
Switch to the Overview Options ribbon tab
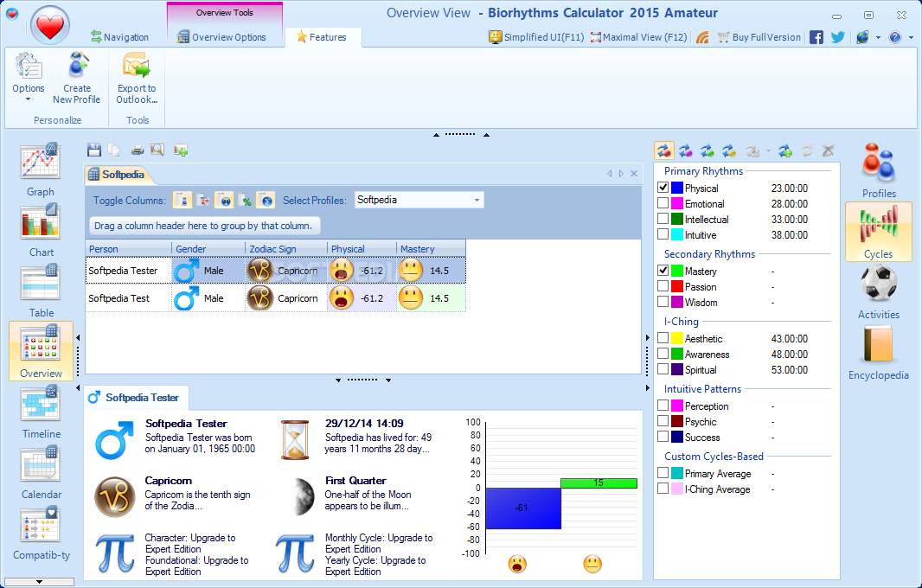pos(221,37)
